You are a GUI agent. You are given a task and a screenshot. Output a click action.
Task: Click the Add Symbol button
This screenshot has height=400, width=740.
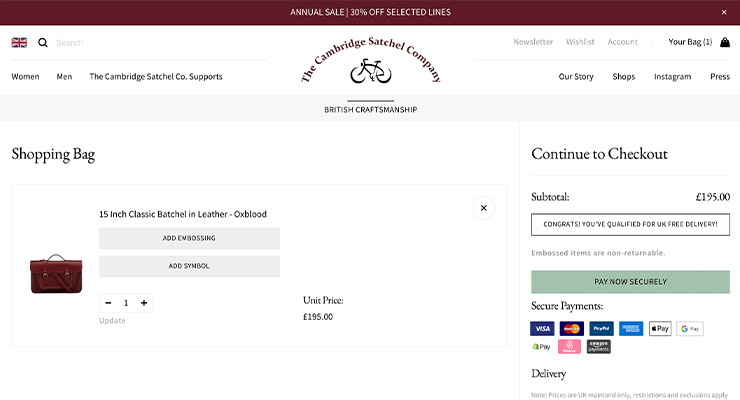coord(189,266)
